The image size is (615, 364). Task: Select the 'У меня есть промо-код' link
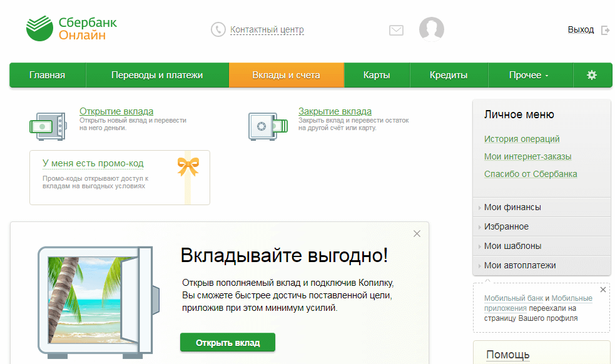[93, 163]
